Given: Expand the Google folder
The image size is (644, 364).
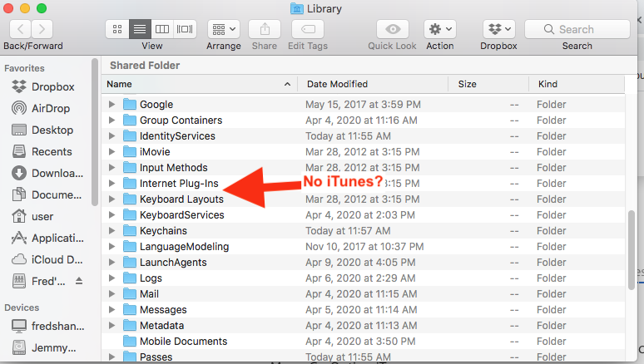Looking at the screenshot, I should (111, 104).
